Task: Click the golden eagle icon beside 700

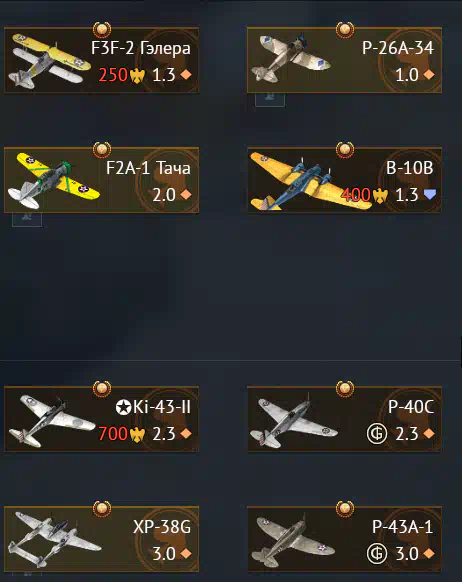Action: coord(137,434)
